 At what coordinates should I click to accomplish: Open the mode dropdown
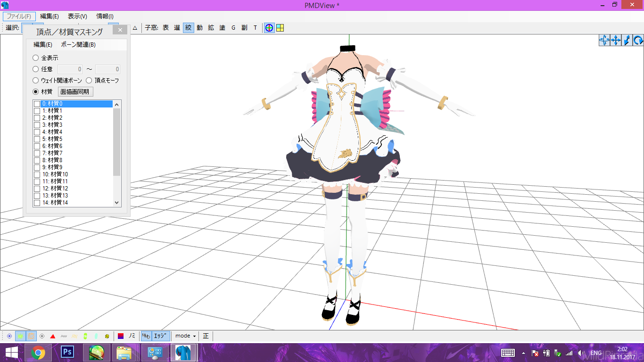coord(185,336)
